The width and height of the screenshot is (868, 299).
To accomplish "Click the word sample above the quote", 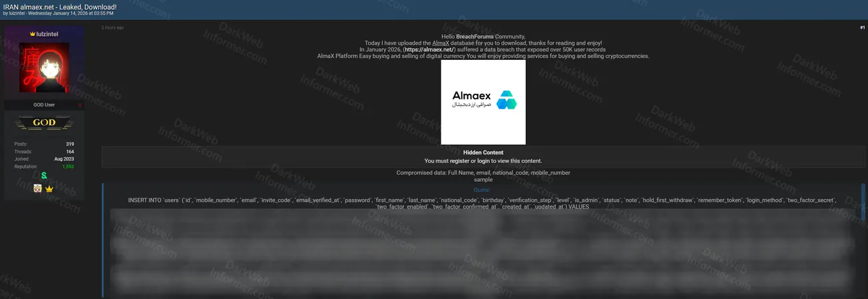I will pyautogui.click(x=483, y=180).
